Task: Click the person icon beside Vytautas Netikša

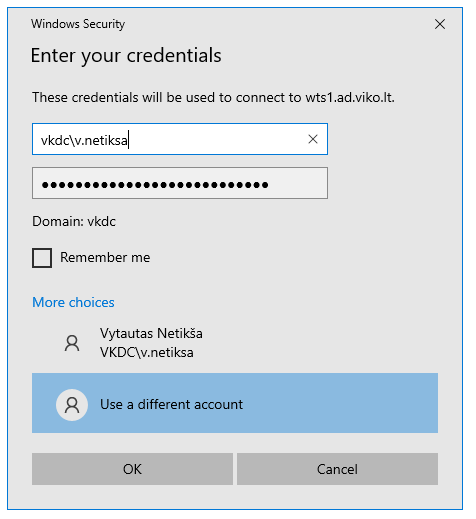Action: click(x=72, y=343)
